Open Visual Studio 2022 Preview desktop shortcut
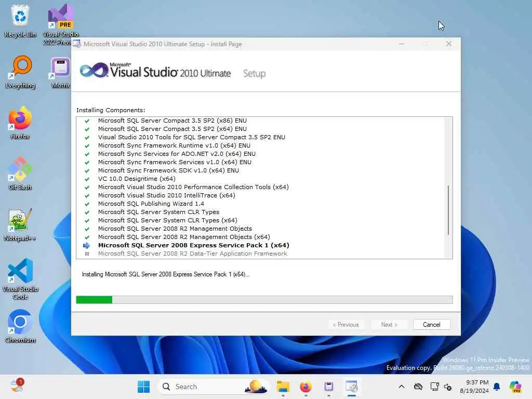The height and width of the screenshot is (399, 532). [x=60, y=24]
